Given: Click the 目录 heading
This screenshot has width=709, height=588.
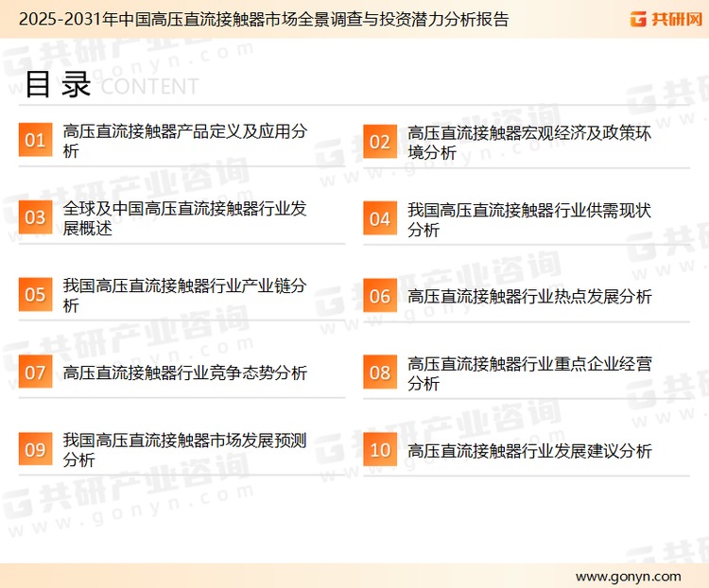Looking at the screenshot, I should [58, 84].
